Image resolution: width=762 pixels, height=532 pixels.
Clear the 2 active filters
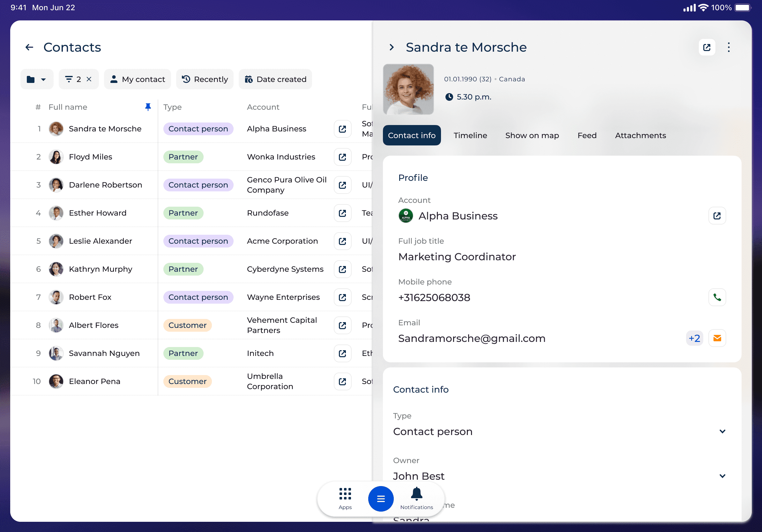tap(89, 79)
